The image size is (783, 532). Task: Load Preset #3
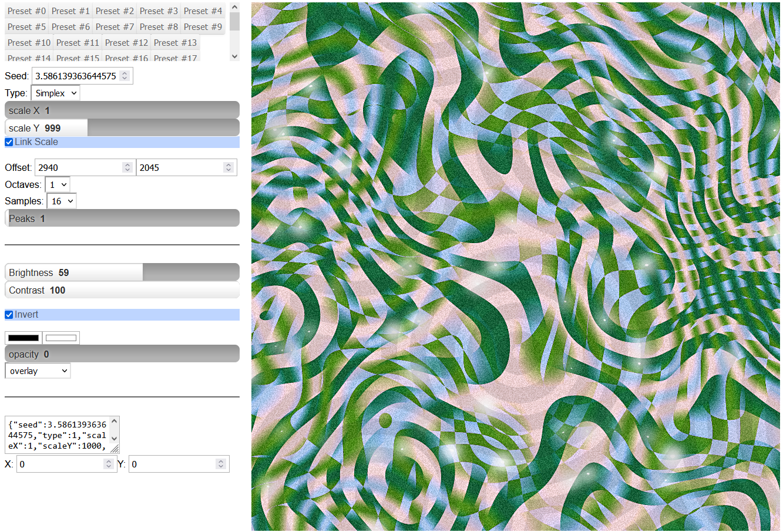tap(159, 11)
